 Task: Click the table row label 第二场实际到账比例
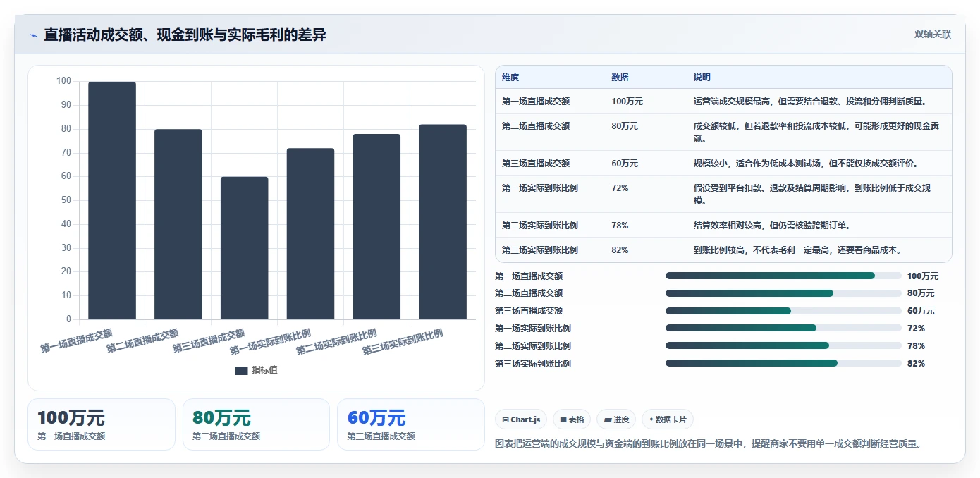click(540, 226)
